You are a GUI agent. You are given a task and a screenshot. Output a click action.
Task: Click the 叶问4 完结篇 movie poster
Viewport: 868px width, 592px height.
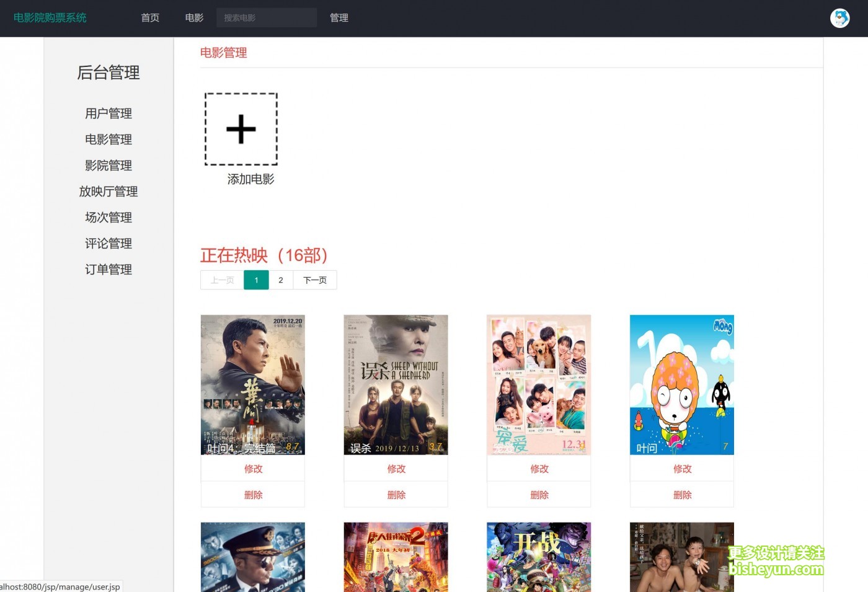(x=253, y=384)
